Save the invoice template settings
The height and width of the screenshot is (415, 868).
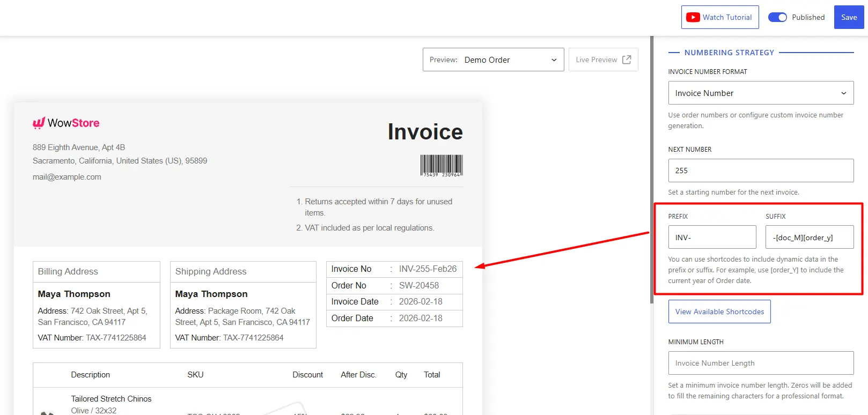849,17
